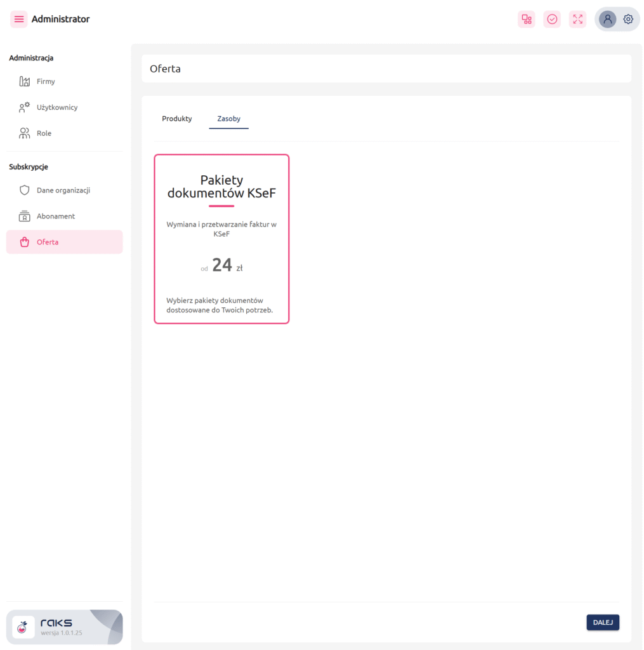Click the Użytkownicy user-gear icon
Viewport: 644px width, 650px height.
tap(25, 107)
